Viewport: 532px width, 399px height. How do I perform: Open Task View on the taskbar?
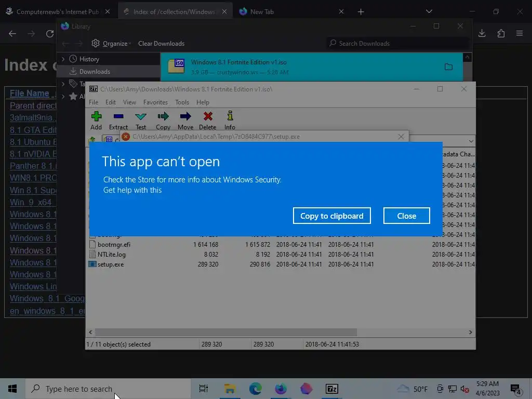tap(203, 389)
